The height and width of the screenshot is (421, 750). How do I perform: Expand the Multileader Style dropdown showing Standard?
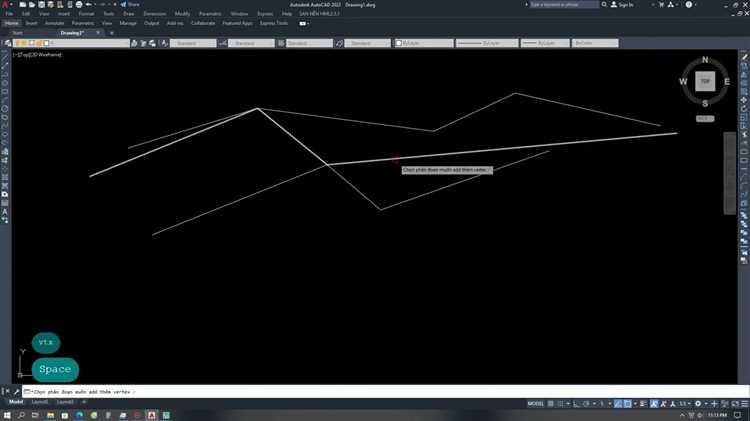(x=367, y=43)
